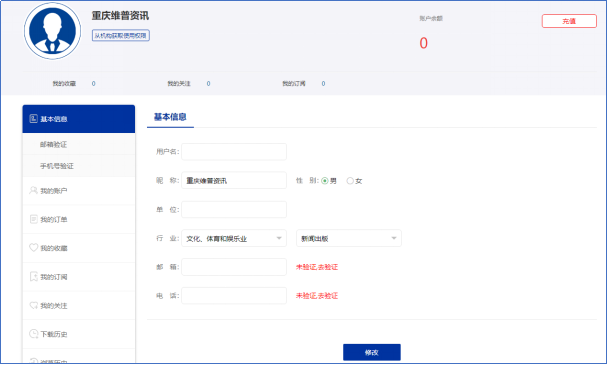
Task: Click the 我的关注 sidebar icon
Action: [34, 305]
